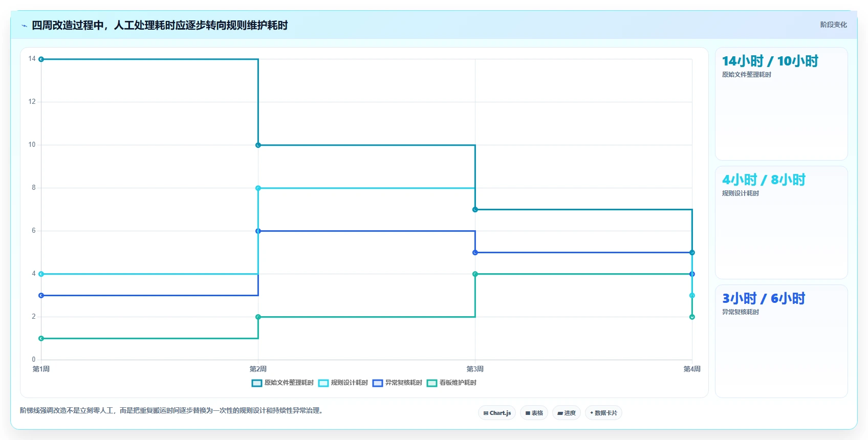Click the week 2 blue data point at value 6
The height and width of the screenshot is (440, 868).
pyautogui.click(x=258, y=231)
